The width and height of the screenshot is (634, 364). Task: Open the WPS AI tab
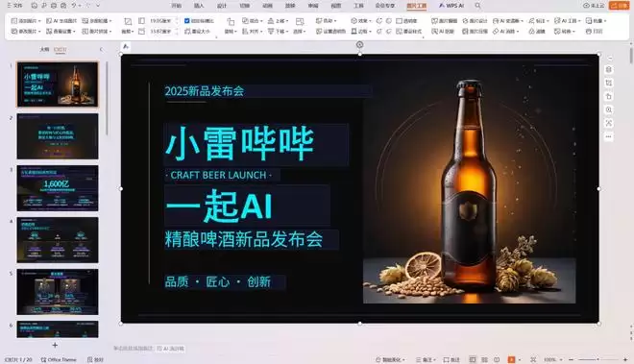point(451,6)
